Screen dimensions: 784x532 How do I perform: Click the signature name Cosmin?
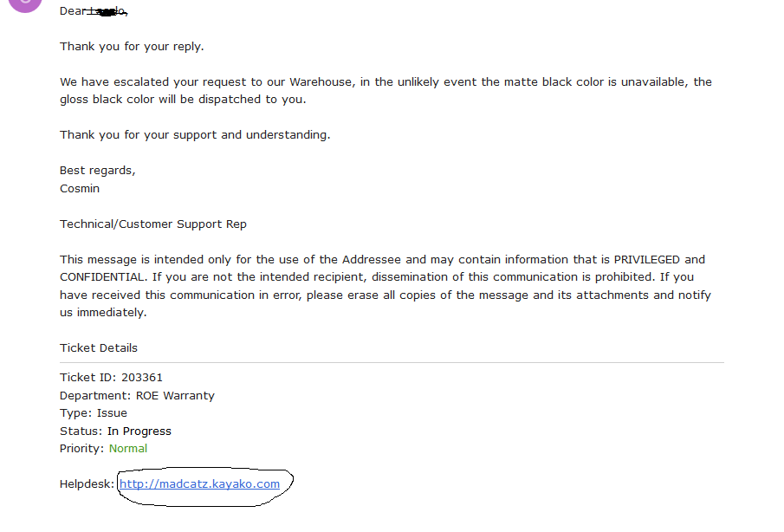coord(80,189)
